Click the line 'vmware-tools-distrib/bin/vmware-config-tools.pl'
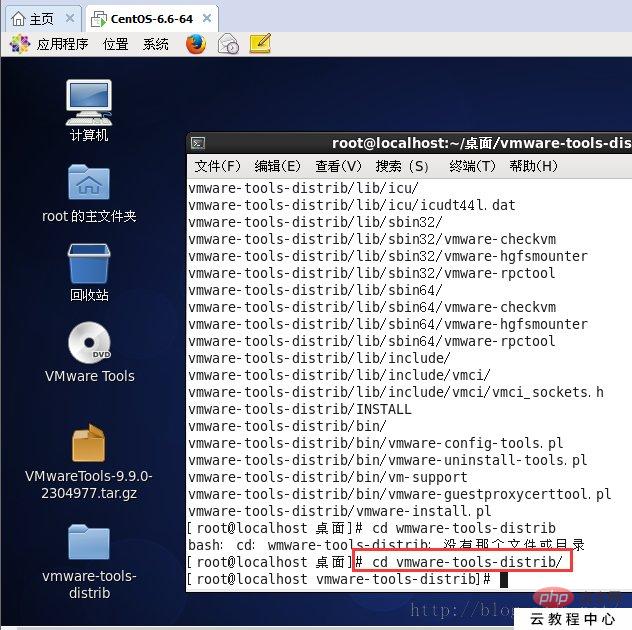This screenshot has width=632, height=630. (376, 443)
